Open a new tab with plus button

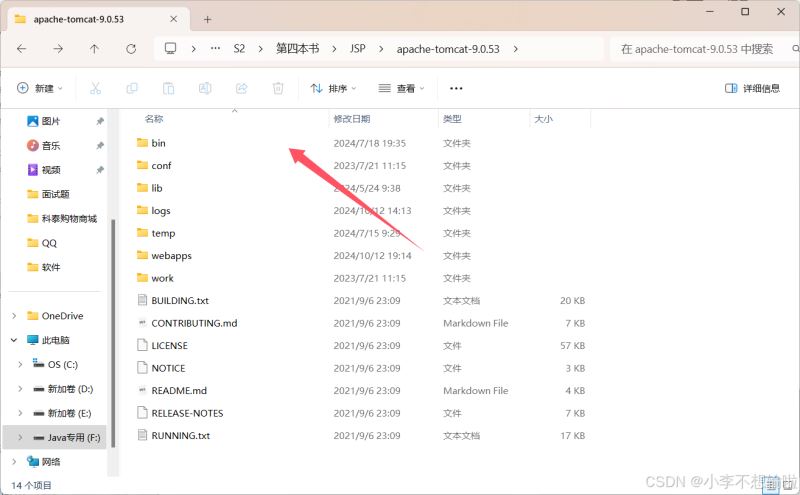207,19
